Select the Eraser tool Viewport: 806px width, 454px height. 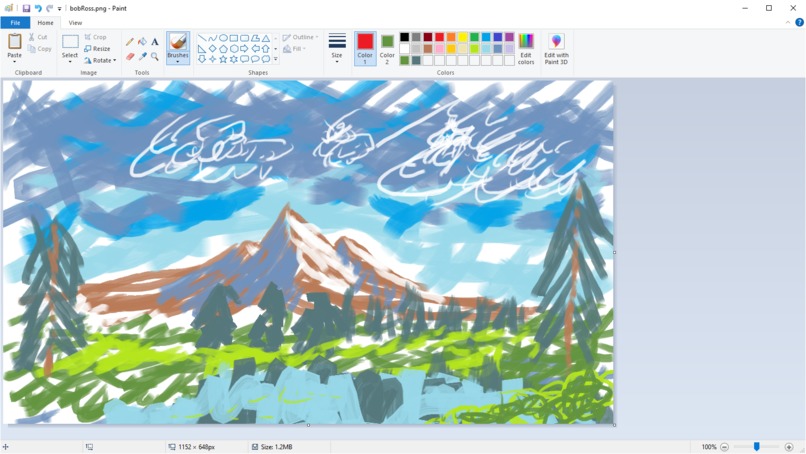pyautogui.click(x=130, y=56)
